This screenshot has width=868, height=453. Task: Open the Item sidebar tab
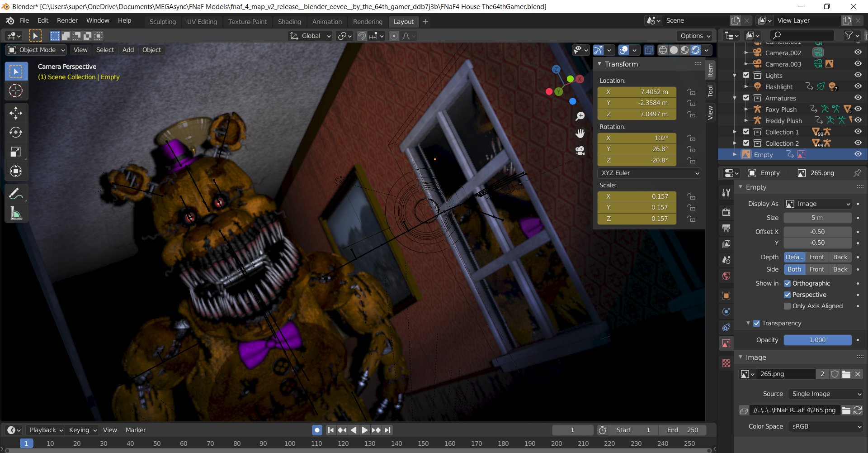pos(710,70)
